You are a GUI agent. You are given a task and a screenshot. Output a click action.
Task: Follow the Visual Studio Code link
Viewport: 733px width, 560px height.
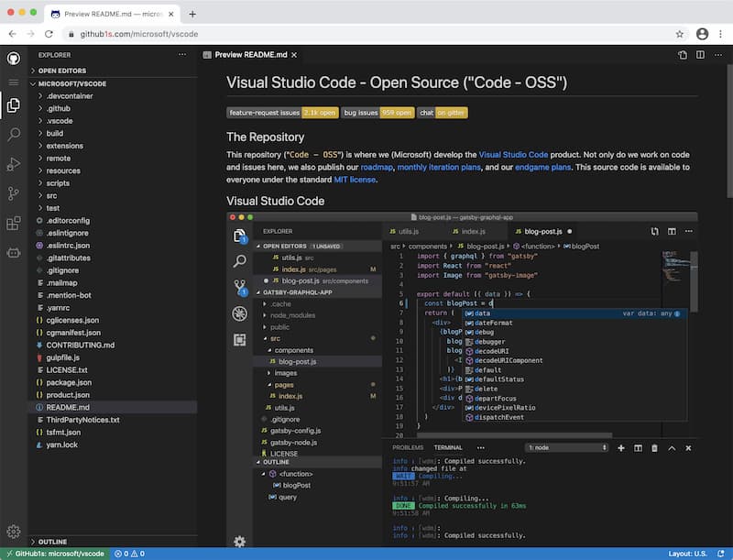[513, 154]
